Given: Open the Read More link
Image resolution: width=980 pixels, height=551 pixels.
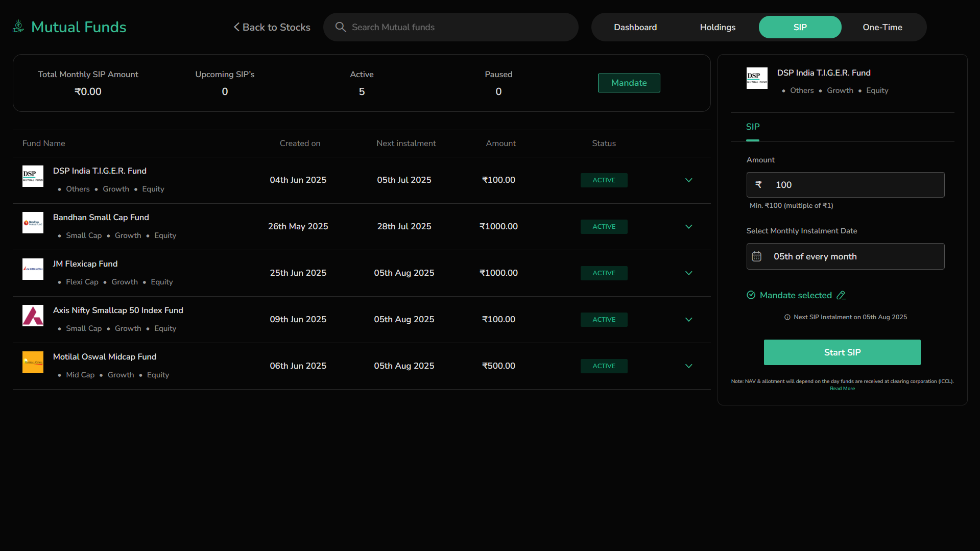Looking at the screenshot, I should point(842,389).
